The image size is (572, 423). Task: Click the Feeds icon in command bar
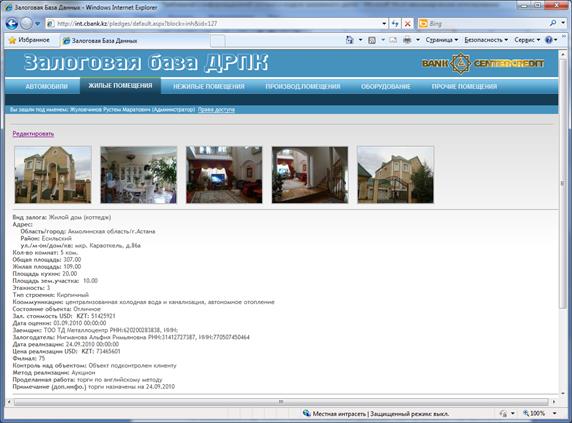tap(372, 40)
